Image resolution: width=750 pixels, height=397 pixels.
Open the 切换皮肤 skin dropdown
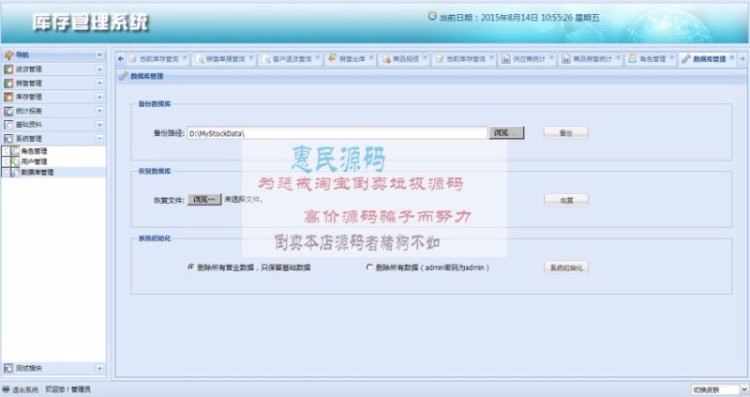(744, 390)
